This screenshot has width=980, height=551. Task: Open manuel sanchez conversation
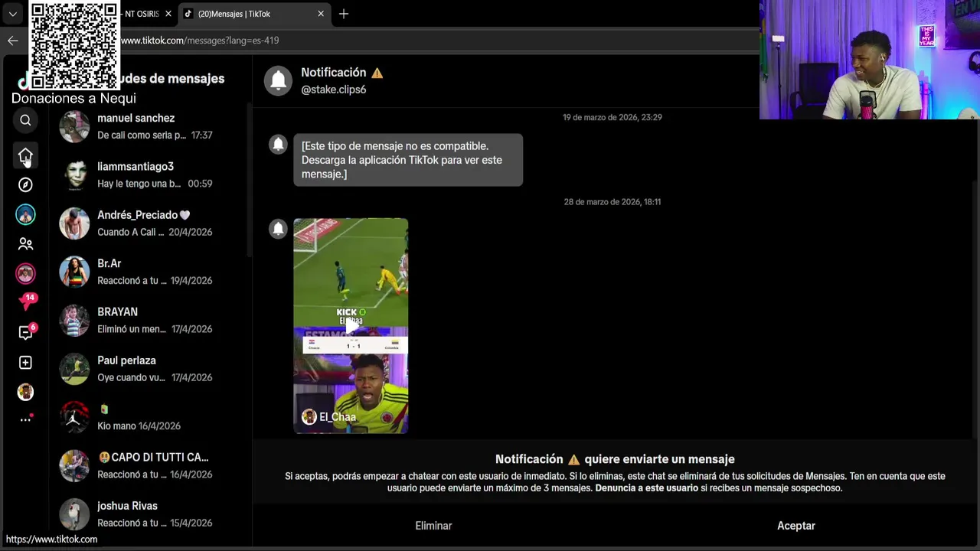[x=150, y=126]
